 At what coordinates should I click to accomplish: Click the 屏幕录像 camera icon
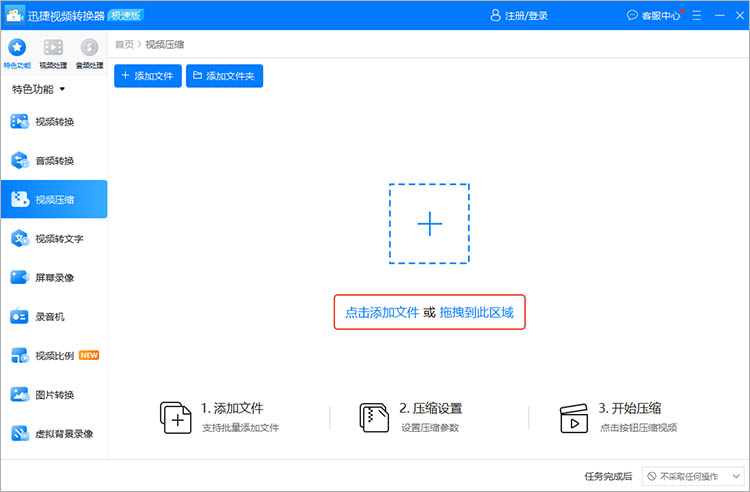coord(20,277)
